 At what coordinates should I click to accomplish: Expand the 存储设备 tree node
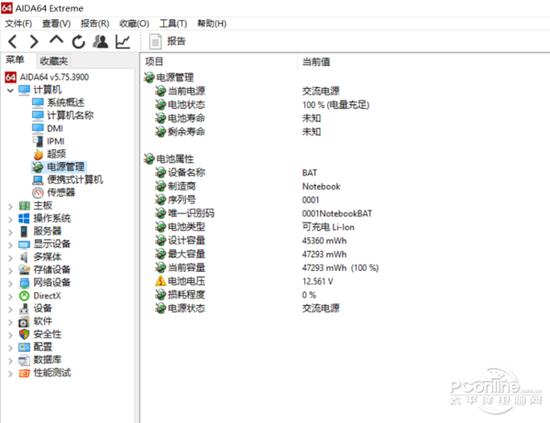click(10, 270)
